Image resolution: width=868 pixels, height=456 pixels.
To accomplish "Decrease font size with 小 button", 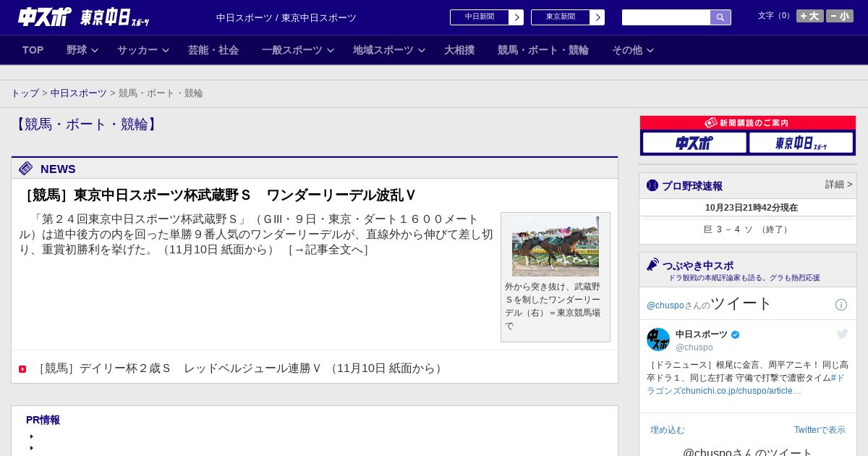I will coord(840,16).
